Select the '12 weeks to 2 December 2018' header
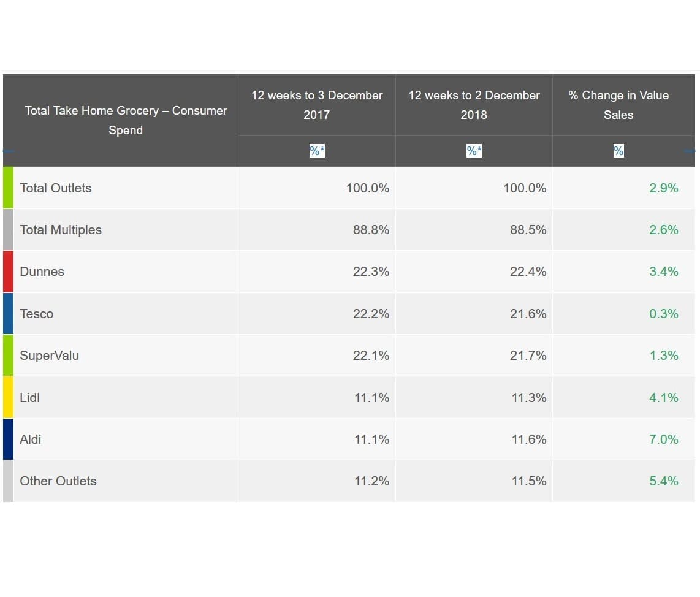700x597 pixels. [x=474, y=105]
